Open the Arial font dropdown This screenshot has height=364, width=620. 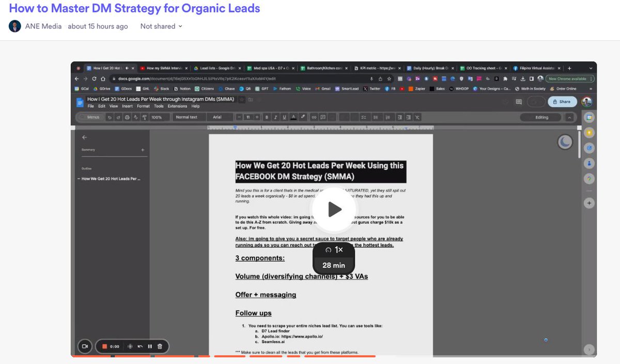[219, 117]
